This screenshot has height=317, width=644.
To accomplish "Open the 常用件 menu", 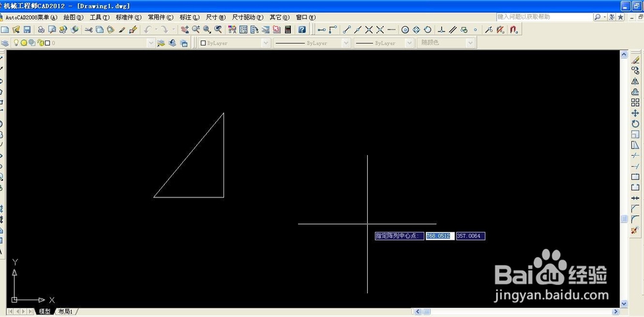I will pyautogui.click(x=160, y=17).
